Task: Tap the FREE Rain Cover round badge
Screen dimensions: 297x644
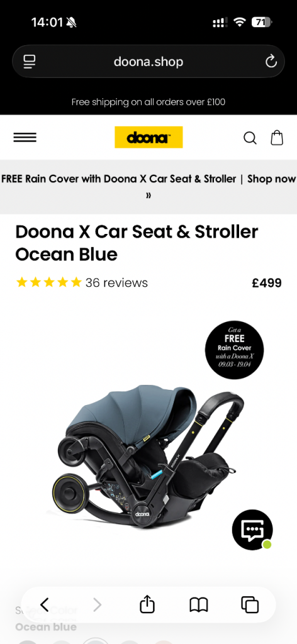Action: 235,350
